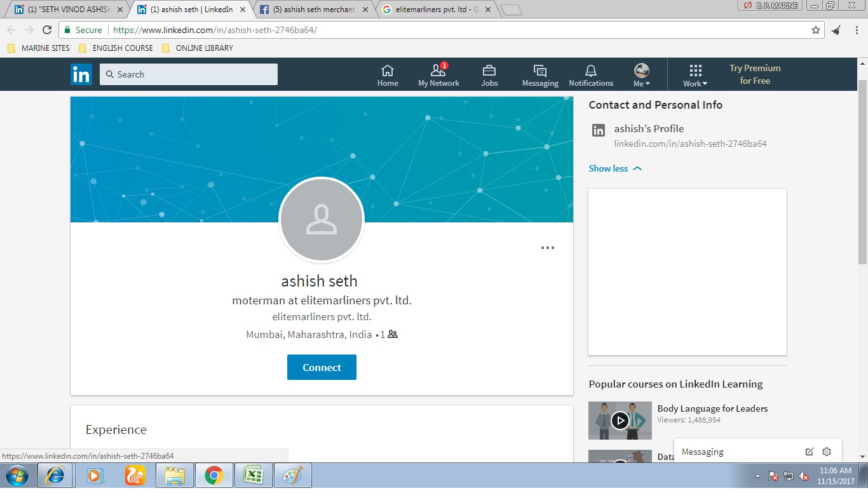Bookmark this page with star icon

click(816, 30)
